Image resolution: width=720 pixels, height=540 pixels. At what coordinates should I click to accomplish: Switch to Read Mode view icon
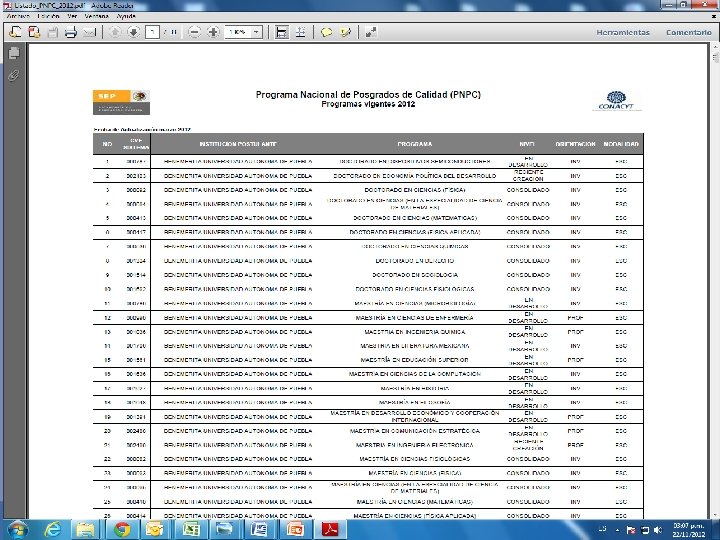pyautogui.click(x=371, y=32)
